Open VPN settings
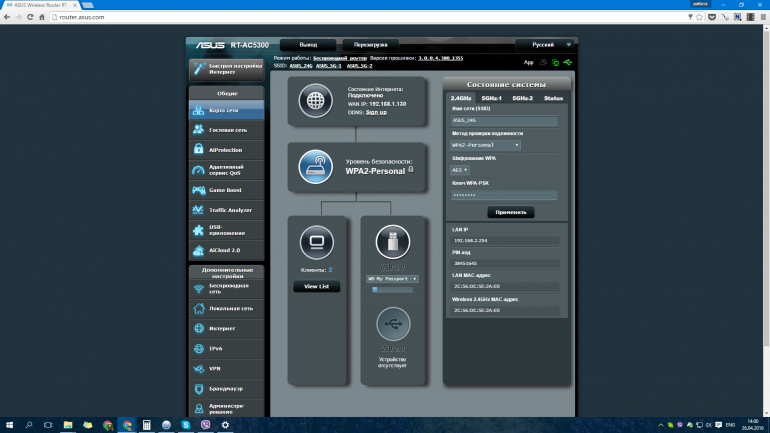This screenshot has width=770, height=433. click(226, 369)
